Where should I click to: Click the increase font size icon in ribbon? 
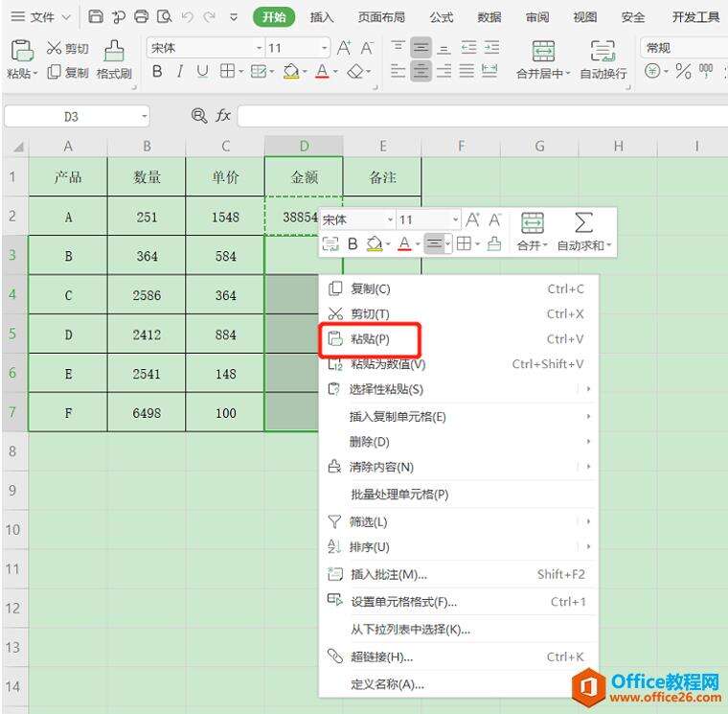pos(344,48)
